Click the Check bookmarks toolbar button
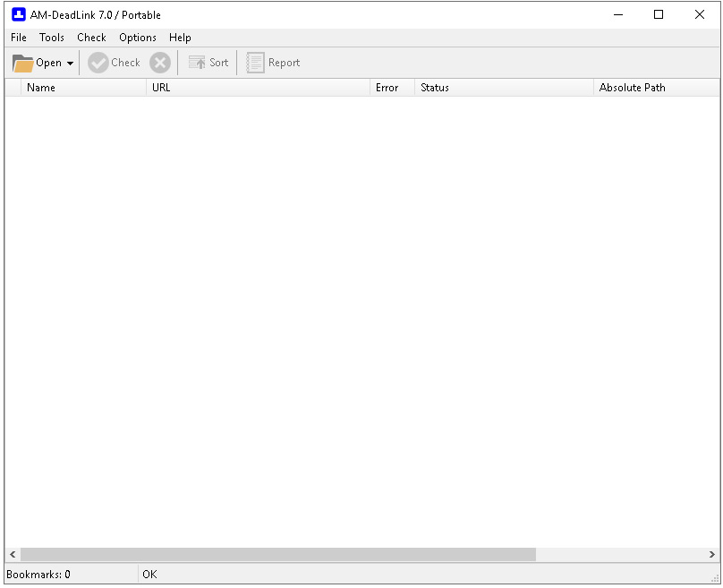The width and height of the screenshot is (723, 588). (x=114, y=63)
